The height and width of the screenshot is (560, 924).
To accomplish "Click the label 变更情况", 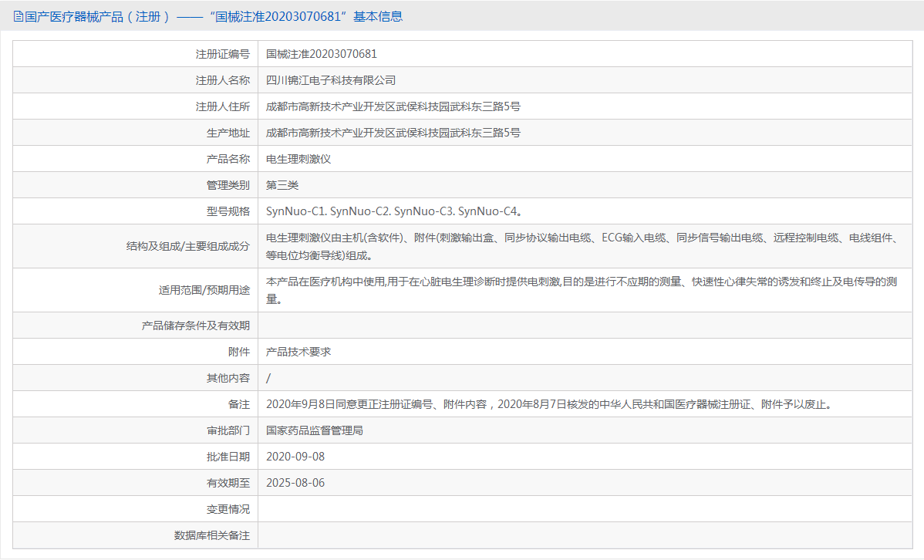I will click(228, 509).
